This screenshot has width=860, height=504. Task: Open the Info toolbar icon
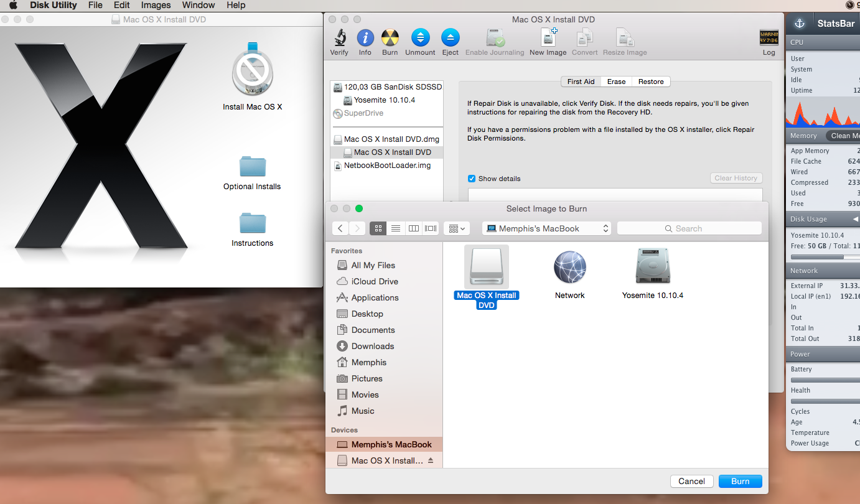click(x=365, y=38)
